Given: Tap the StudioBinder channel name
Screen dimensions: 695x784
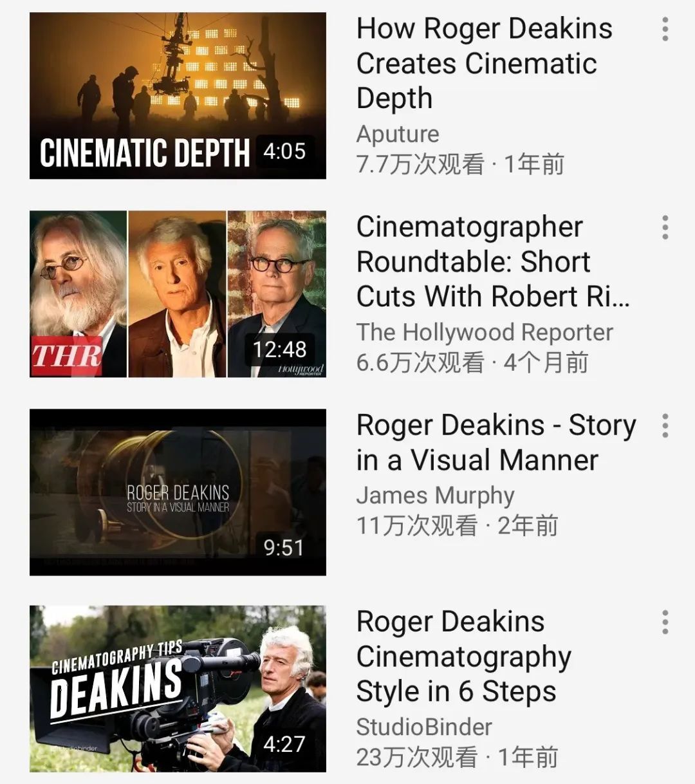Looking at the screenshot, I should click(424, 727).
